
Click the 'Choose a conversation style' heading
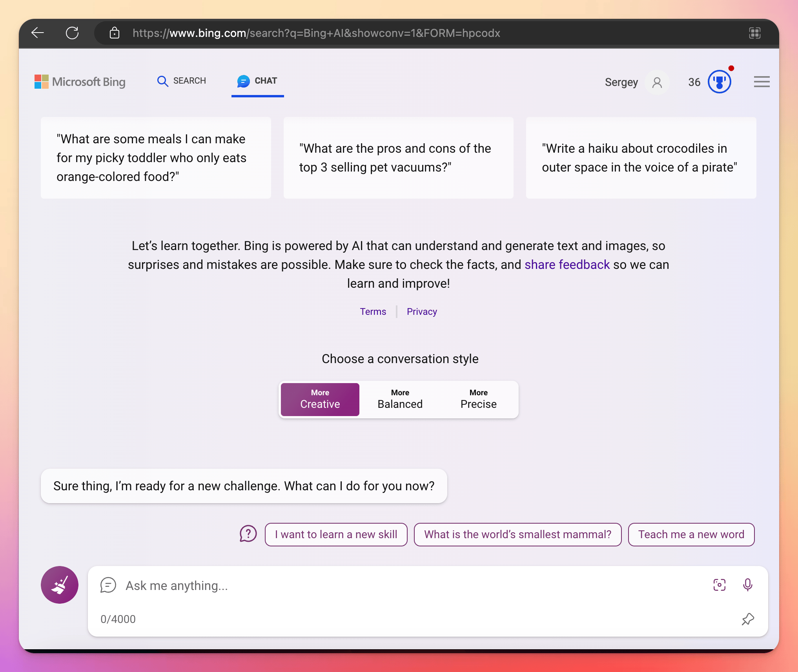(400, 359)
